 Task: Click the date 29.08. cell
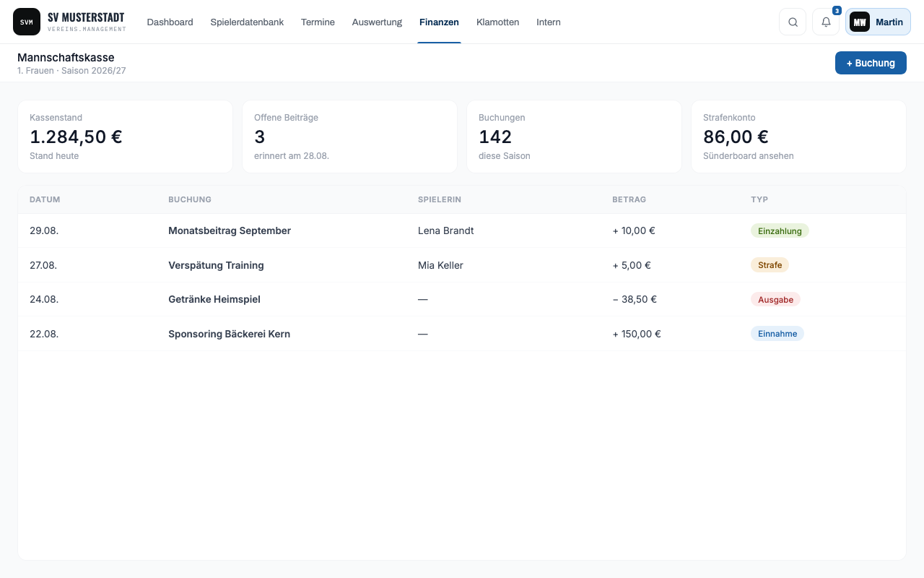(43, 230)
